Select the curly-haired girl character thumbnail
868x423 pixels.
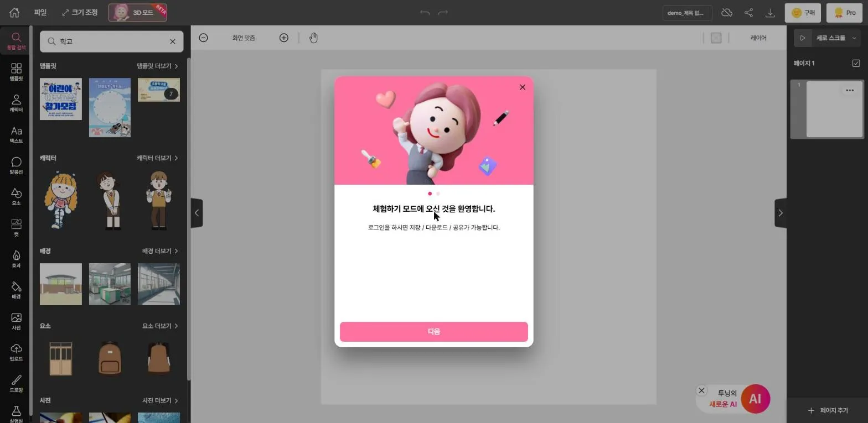[60, 200]
